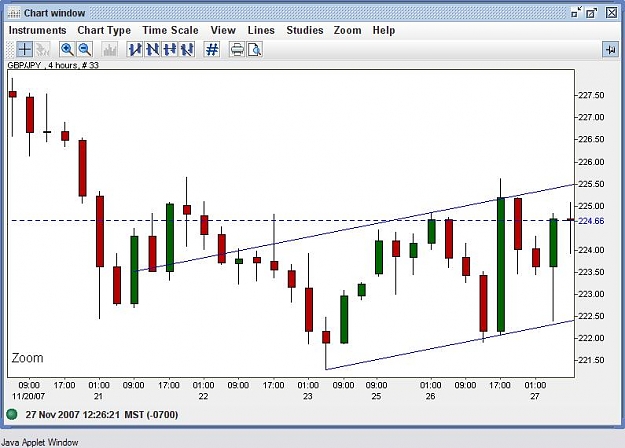Click the toolbar drag handle grip
625x448 pixels.
tap(11, 49)
